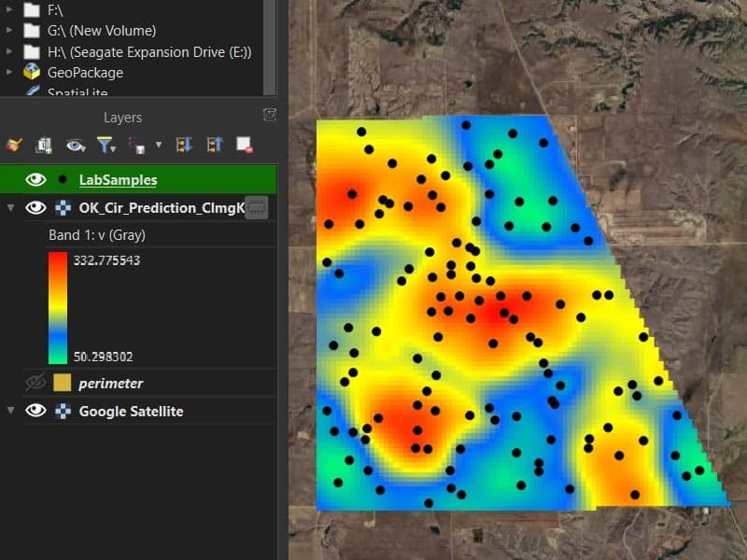Click the G:\ (New Volume) folder icon
The width and height of the screenshot is (747, 560).
[x=32, y=31]
